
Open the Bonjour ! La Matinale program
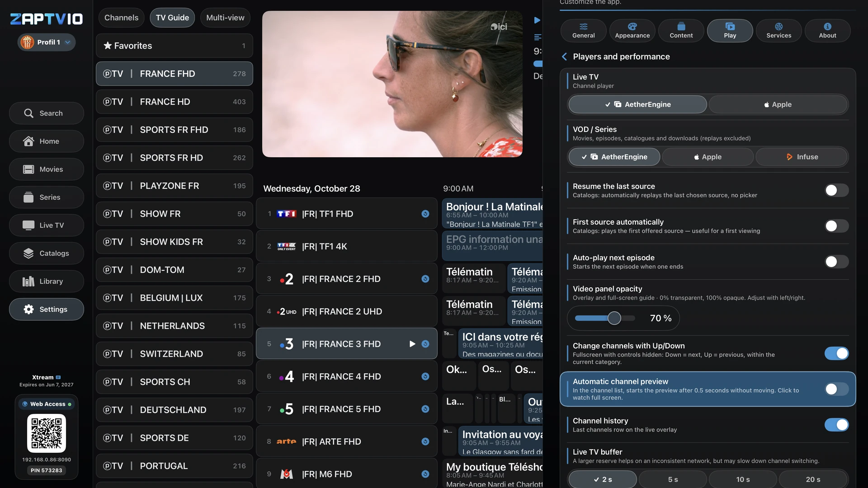[x=493, y=214]
